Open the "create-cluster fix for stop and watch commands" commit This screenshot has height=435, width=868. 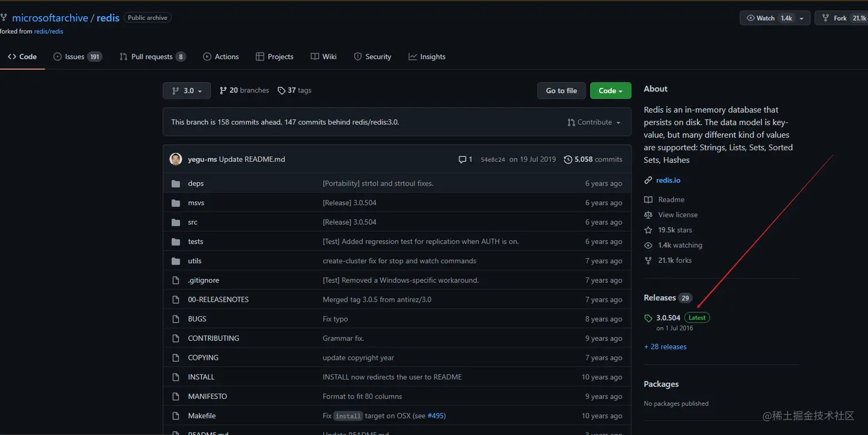[x=400, y=261]
